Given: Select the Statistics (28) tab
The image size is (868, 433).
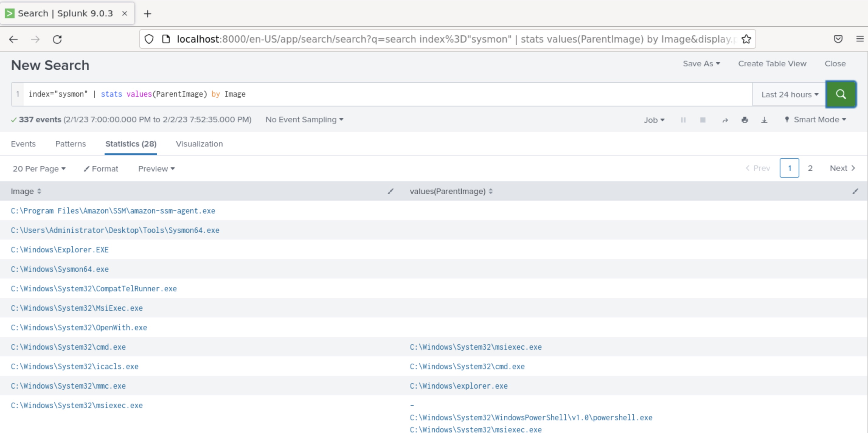Looking at the screenshot, I should 131,144.
